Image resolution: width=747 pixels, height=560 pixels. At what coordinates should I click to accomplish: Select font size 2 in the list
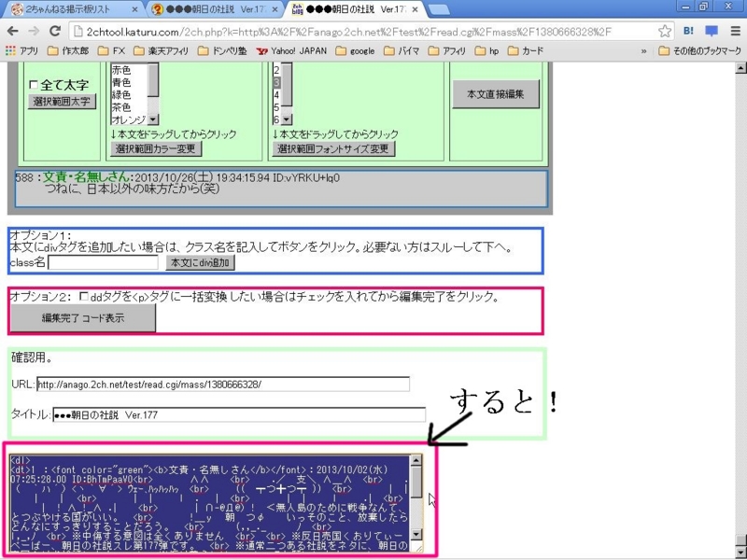(x=276, y=70)
